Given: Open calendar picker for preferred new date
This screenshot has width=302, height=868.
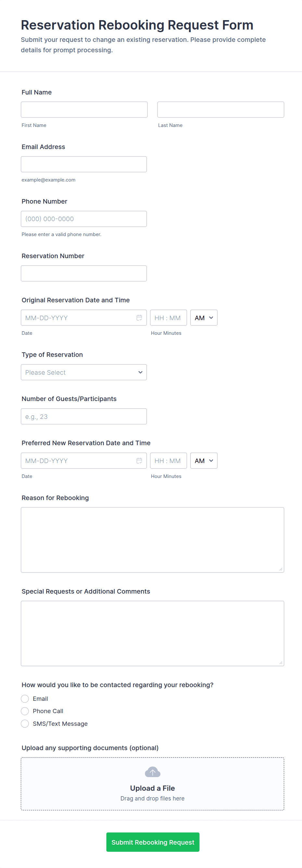Looking at the screenshot, I should (x=139, y=460).
